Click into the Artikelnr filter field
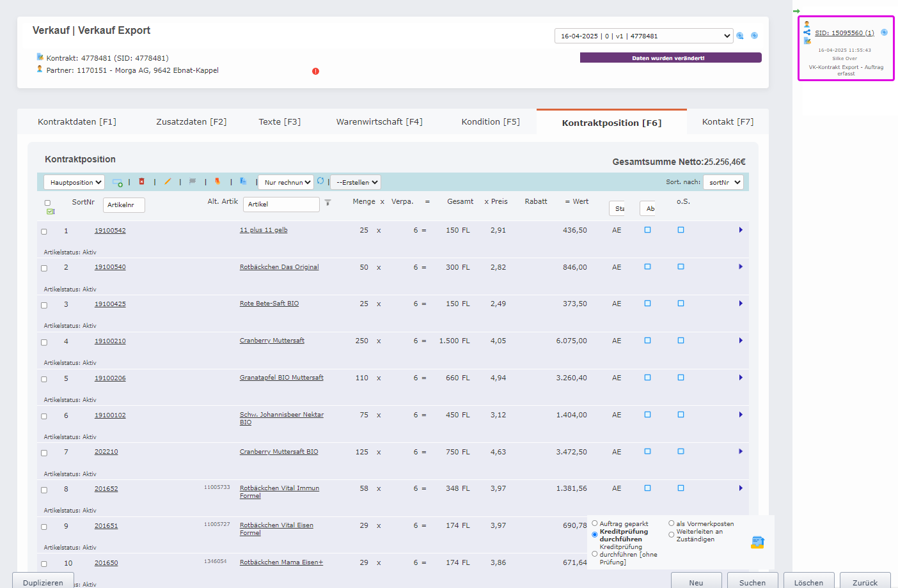This screenshot has height=588, width=898. [x=123, y=205]
